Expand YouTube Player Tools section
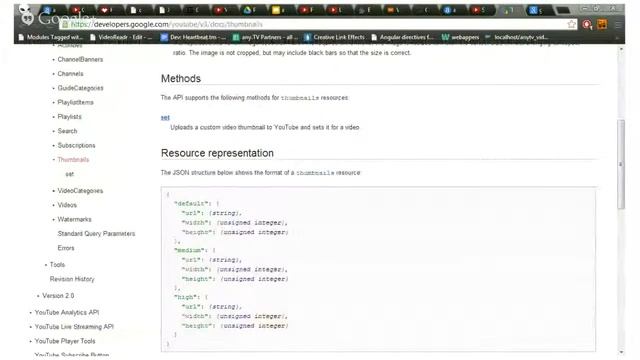 [65, 341]
